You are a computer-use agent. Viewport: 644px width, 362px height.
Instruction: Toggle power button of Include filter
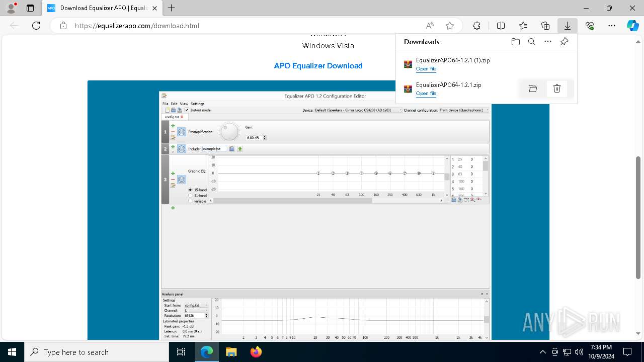[182, 149]
